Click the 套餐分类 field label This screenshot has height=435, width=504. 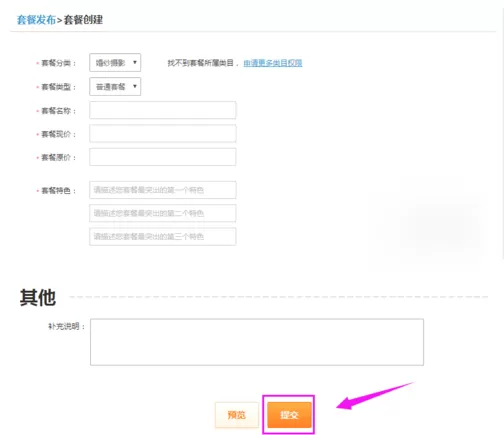pyautogui.click(x=58, y=63)
